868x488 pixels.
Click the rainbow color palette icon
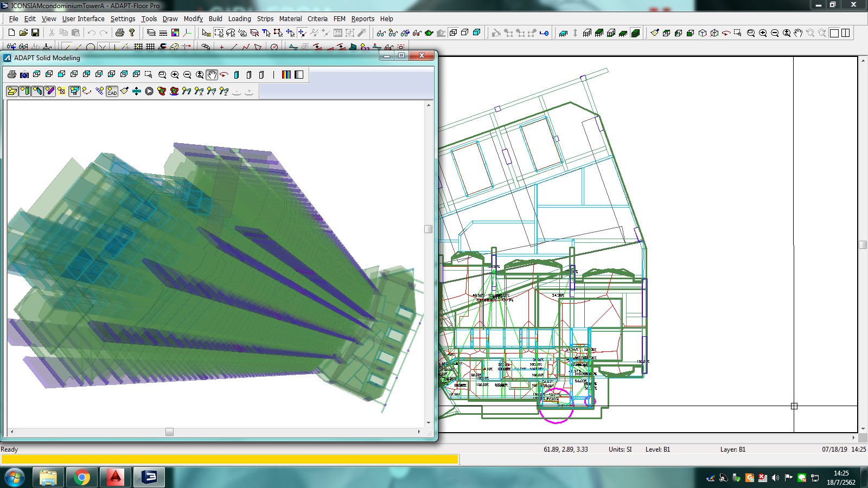(286, 75)
